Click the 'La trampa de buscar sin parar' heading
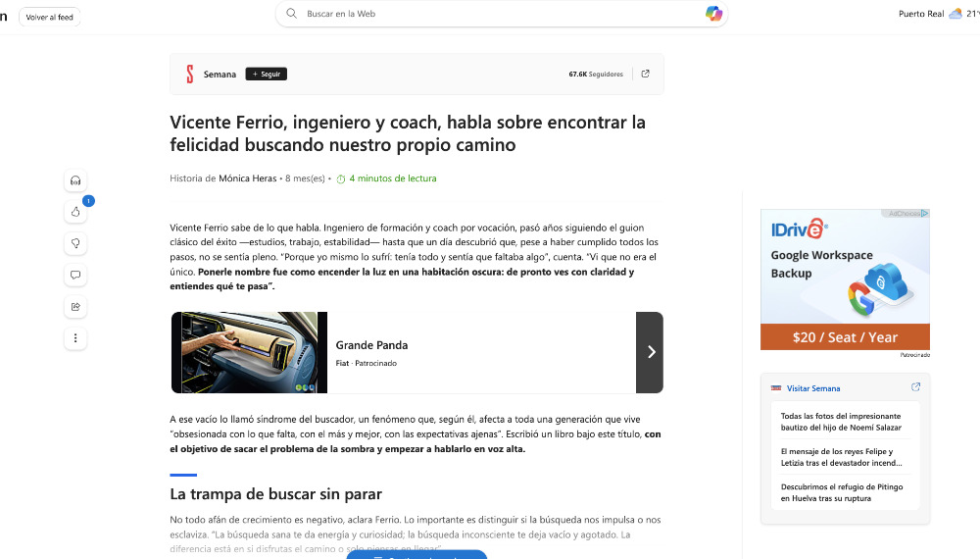 pyautogui.click(x=275, y=494)
